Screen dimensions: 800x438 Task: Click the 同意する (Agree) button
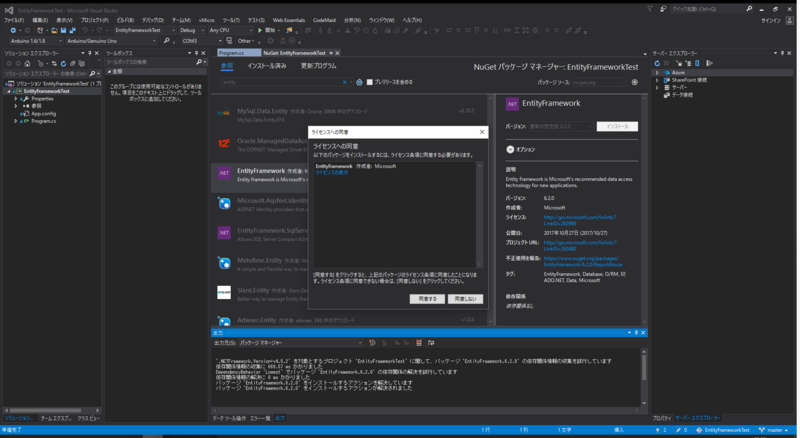click(427, 299)
